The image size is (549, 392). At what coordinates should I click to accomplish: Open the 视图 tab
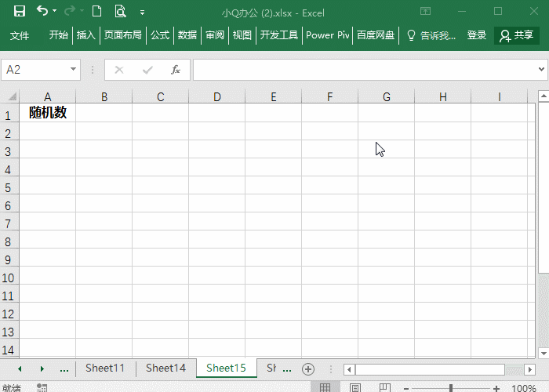[242, 35]
